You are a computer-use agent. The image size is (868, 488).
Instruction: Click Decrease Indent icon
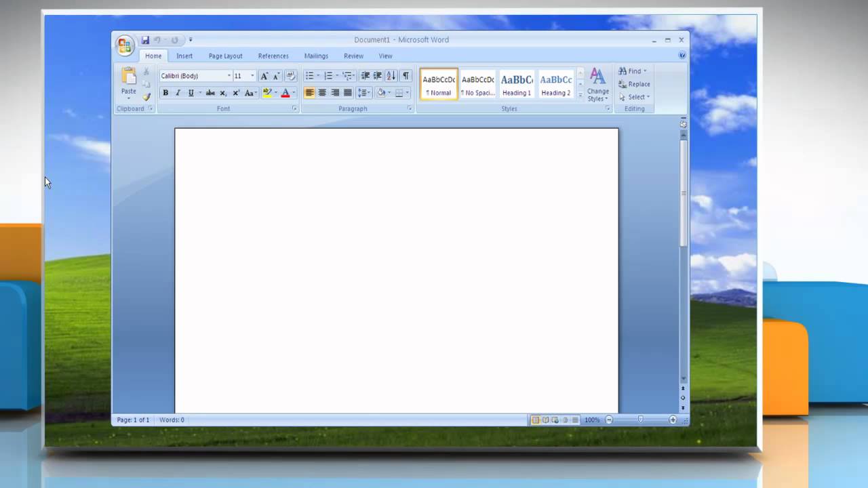365,76
